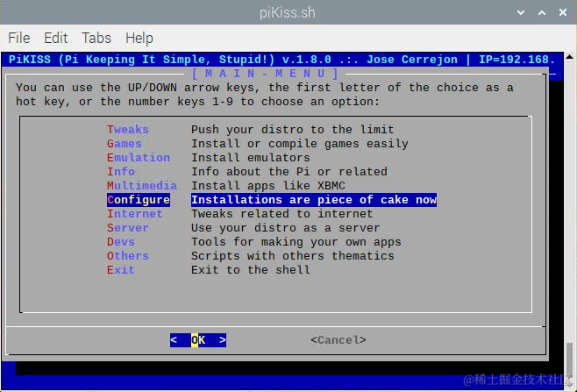Screen dimensions: 577x392
Task: Minimize the piKiss.sh window
Action: (x=521, y=12)
